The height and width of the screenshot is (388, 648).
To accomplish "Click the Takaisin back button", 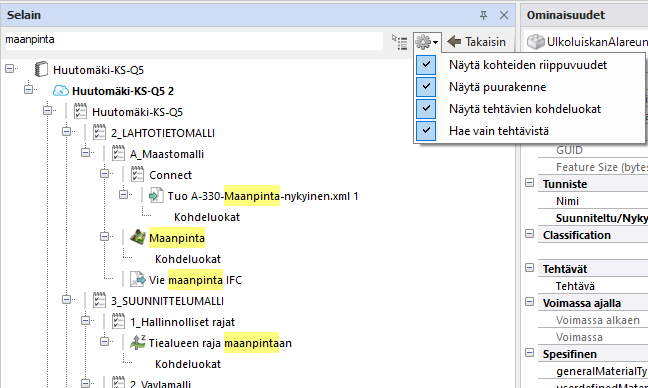I will coord(477,42).
